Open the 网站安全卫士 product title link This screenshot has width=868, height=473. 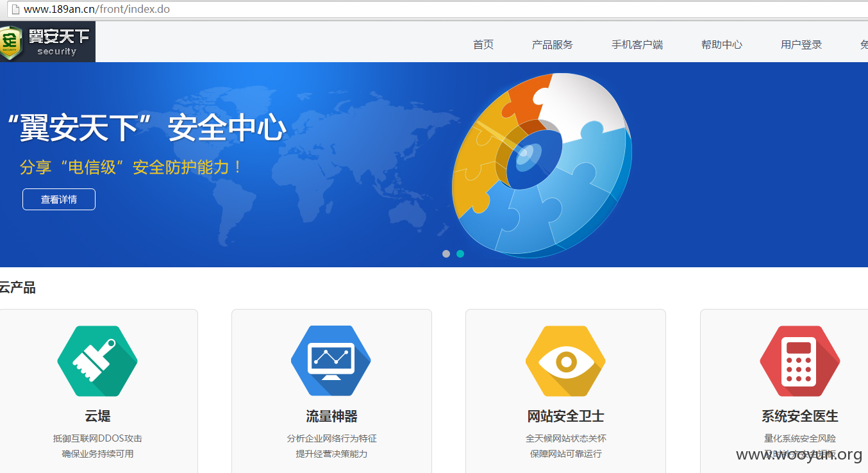tap(565, 416)
